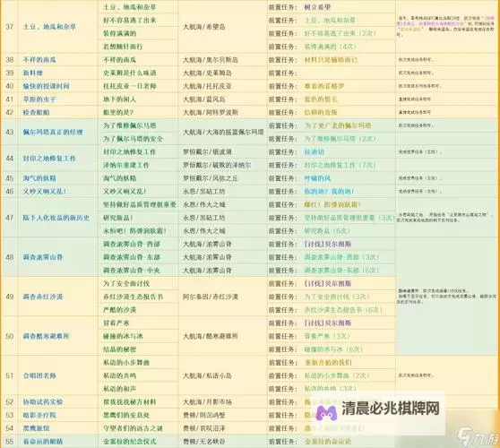This screenshot has width=500, height=448.
Task: Click quest name '检查船舶'
Action: coord(36,113)
